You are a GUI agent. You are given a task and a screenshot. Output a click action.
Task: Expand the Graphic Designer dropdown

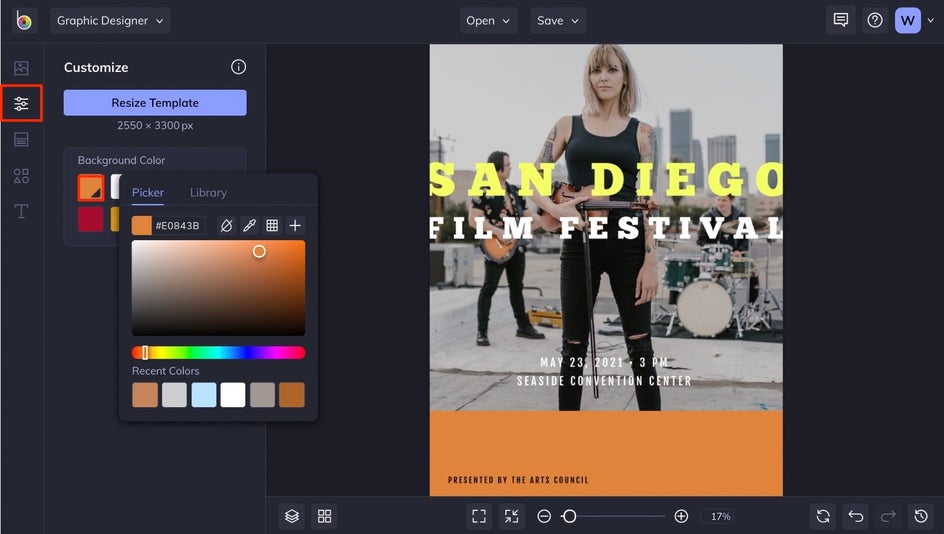click(x=110, y=20)
